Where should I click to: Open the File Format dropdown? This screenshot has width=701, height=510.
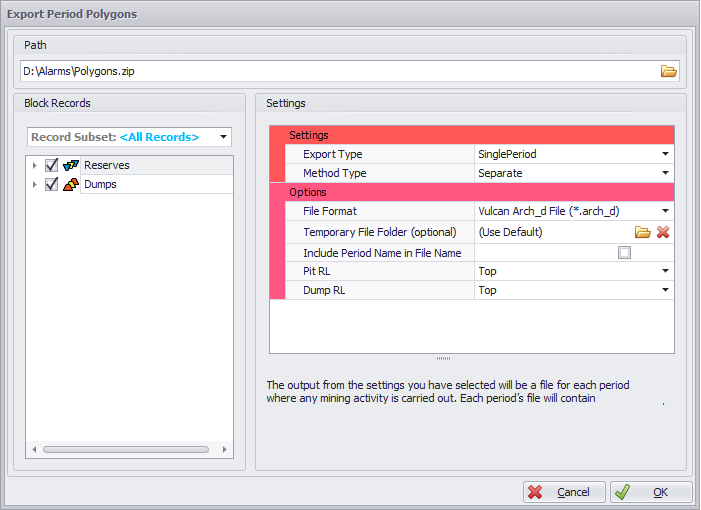coord(665,211)
